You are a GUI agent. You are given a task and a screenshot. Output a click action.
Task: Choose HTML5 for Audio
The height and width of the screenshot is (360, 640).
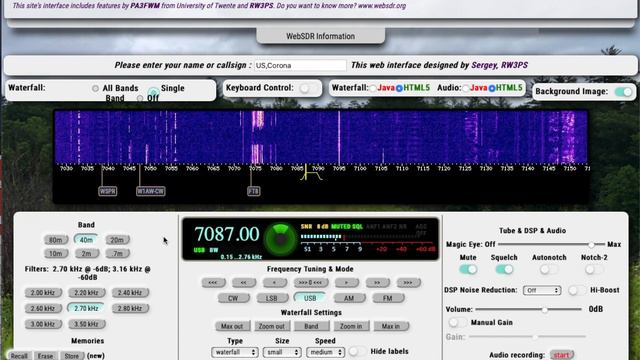[492, 88]
